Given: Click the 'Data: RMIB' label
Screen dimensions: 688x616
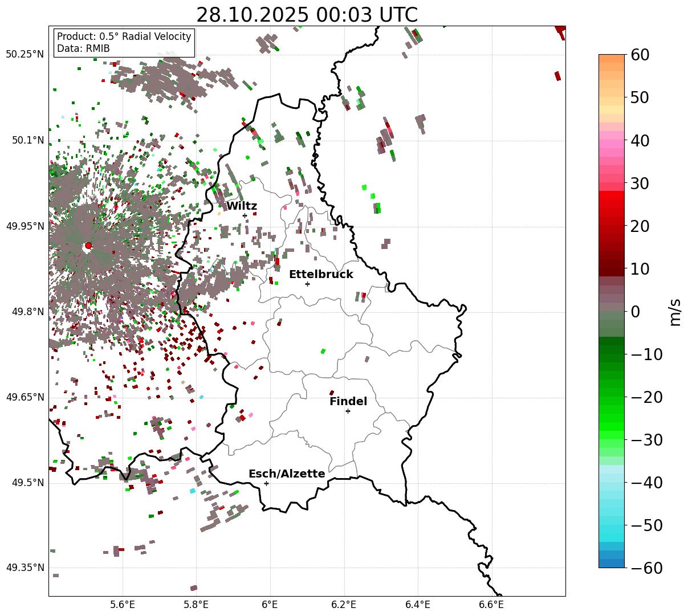Looking at the screenshot, I should coord(83,48).
